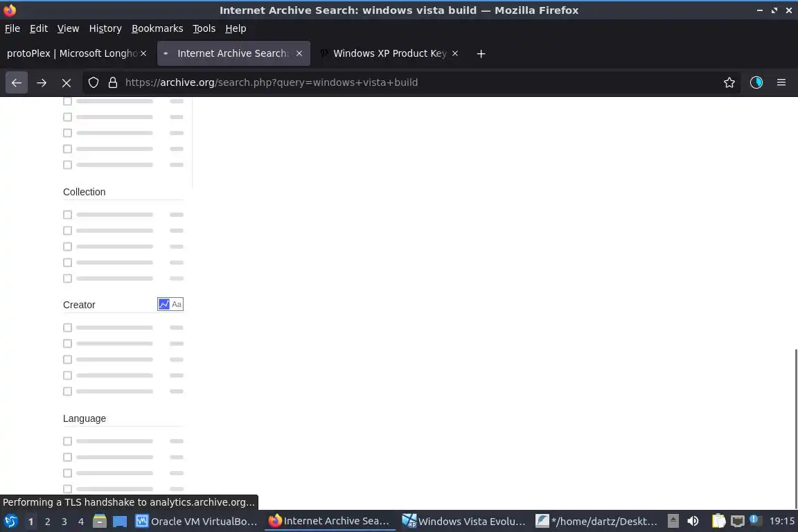Sort Creator facet alphabetically with Aa
This screenshot has width=798, height=532.
pyautogui.click(x=177, y=304)
